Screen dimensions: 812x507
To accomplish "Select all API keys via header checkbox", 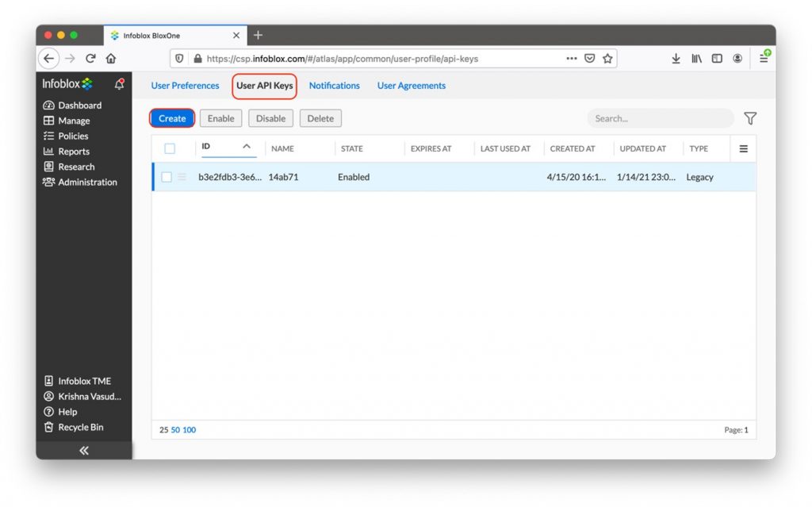I will [x=169, y=148].
